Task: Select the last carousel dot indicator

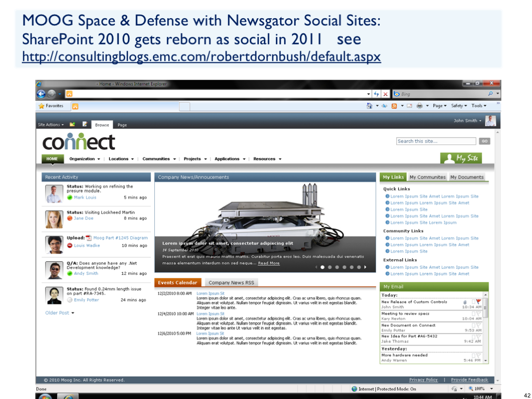Action: pos(359,268)
